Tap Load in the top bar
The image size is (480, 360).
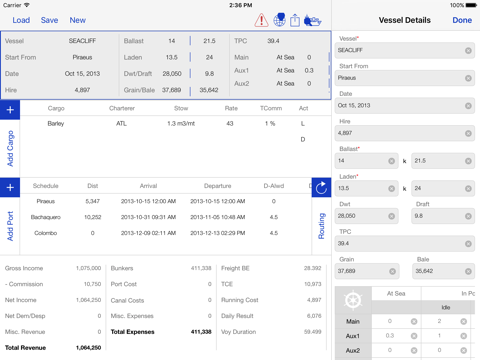coord(21,20)
